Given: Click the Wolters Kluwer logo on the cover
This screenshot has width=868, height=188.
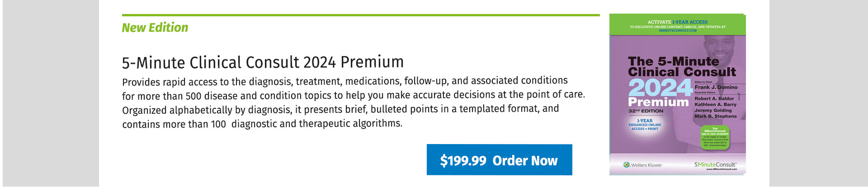Looking at the screenshot, I should 642,165.
